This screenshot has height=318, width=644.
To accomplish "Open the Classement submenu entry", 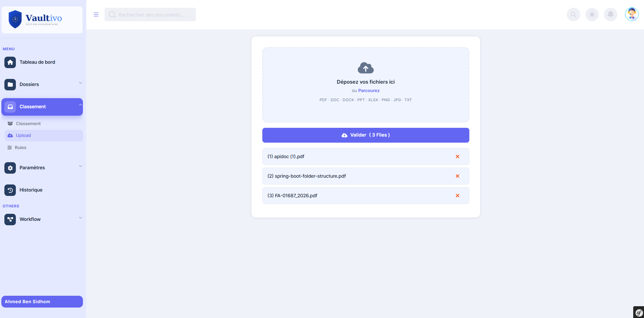I will click(x=44, y=124).
